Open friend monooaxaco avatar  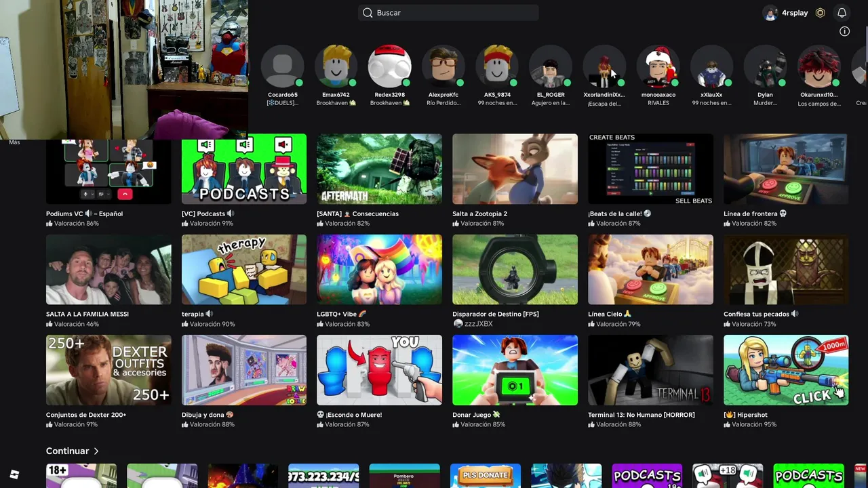(658, 66)
